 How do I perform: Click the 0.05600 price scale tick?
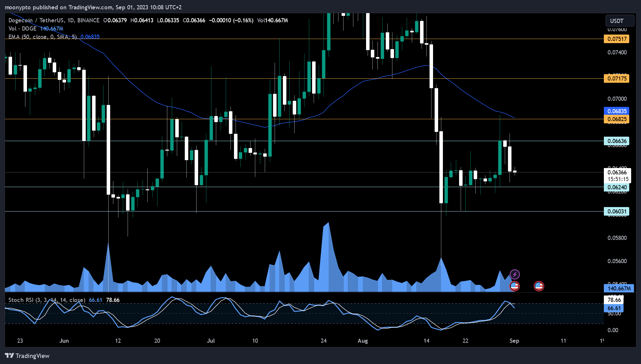(x=617, y=261)
